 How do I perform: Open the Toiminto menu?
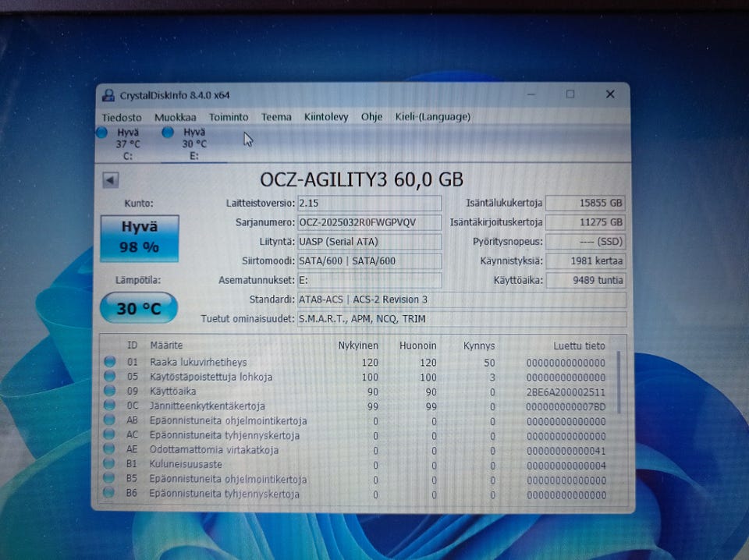(229, 117)
